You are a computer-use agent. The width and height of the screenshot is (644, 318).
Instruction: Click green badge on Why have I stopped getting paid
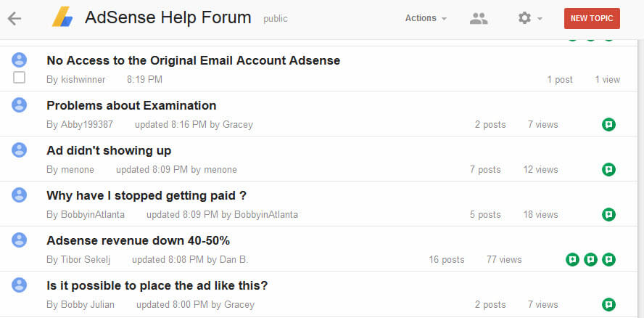pos(608,214)
